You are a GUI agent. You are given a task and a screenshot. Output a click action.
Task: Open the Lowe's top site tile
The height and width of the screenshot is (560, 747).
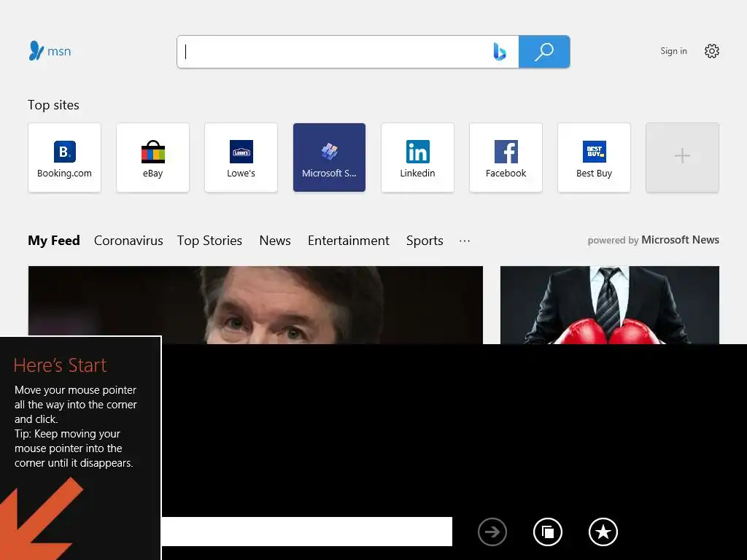[x=241, y=157]
